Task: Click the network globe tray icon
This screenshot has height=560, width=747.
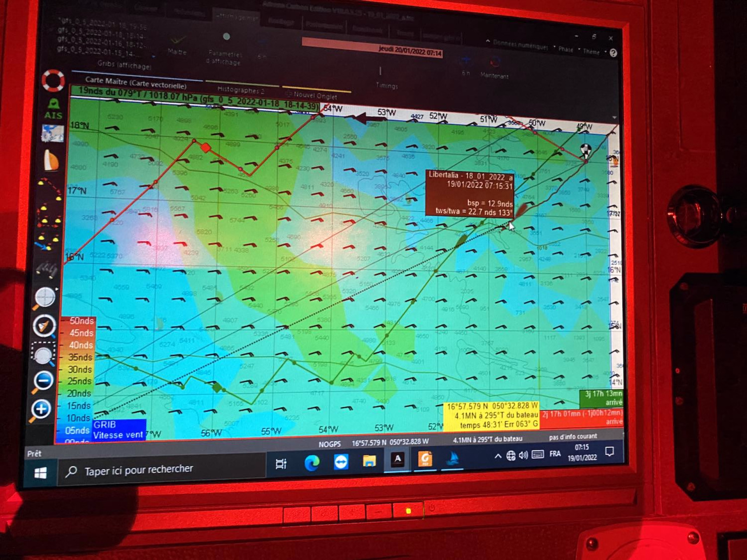Action: pos(511,455)
